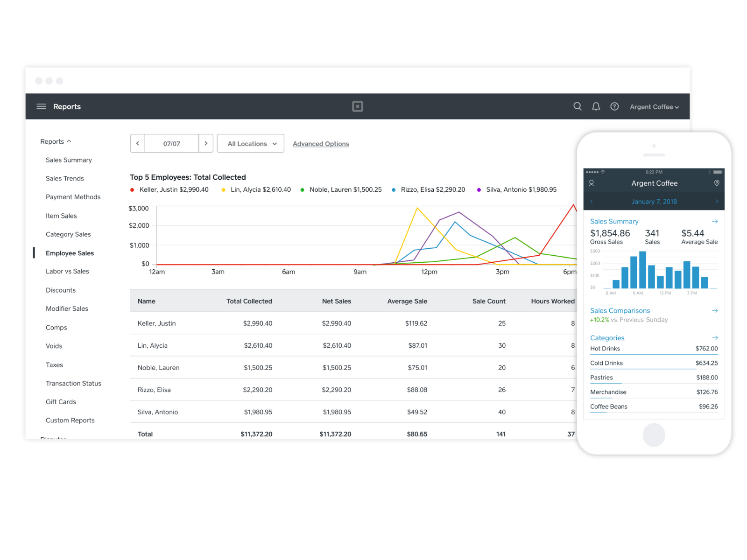747x560 pixels.
Task: Click yellow Lin, Alycia legend dot
Action: coord(224,190)
